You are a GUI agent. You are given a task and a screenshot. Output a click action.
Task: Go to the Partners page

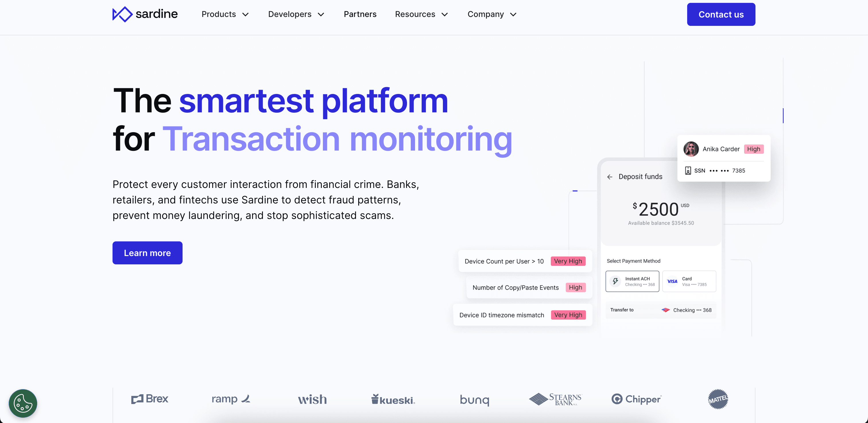(x=360, y=14)
